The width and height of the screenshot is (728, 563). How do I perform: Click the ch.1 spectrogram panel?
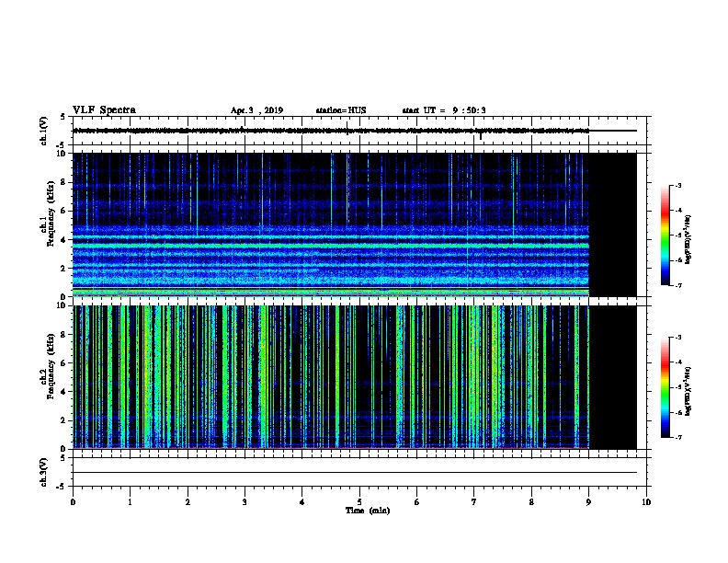(x=354, y=224)
